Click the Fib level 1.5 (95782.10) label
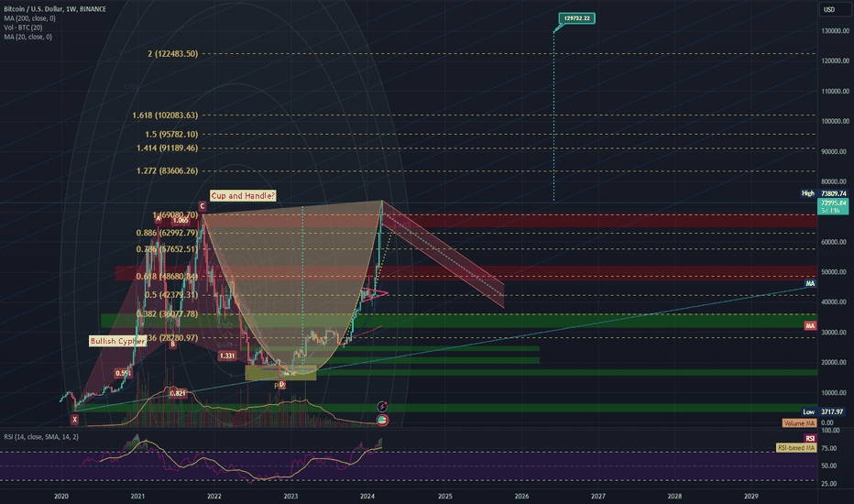Screen dimensions: 854x504 click(171, 135)
